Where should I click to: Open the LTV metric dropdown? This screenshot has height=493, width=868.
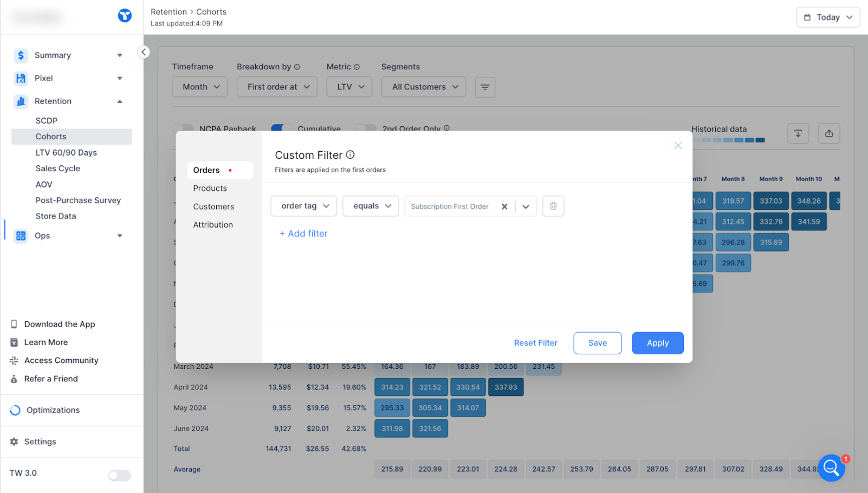(349, 87)
